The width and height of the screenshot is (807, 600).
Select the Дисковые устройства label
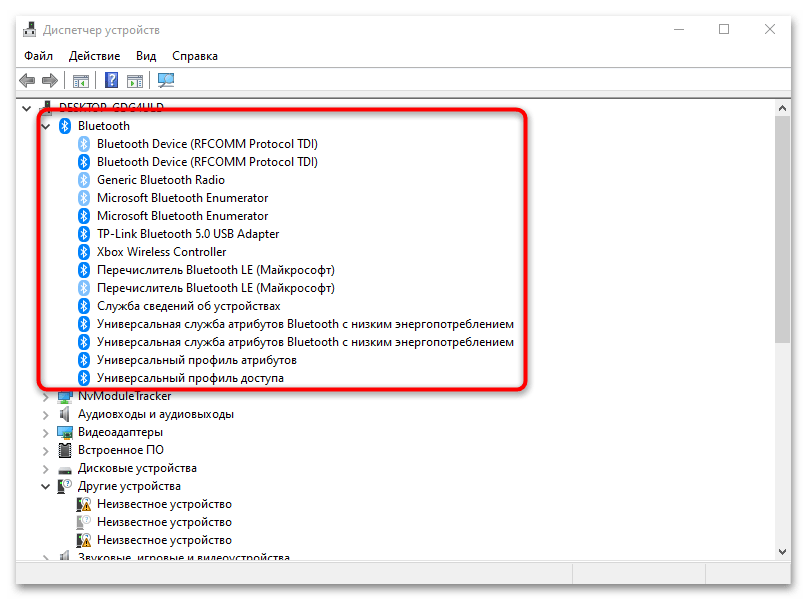[137, 468]
